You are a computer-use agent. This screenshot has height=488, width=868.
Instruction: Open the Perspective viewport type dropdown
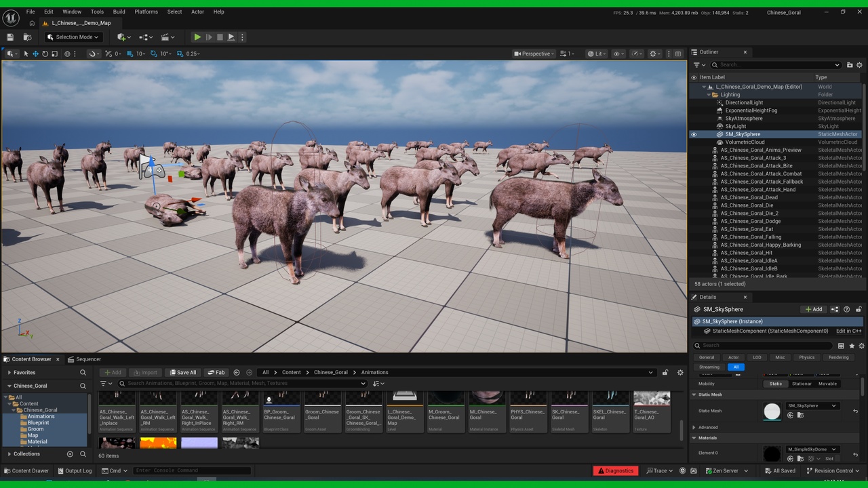pyautogui.click(x=534, y=54)
